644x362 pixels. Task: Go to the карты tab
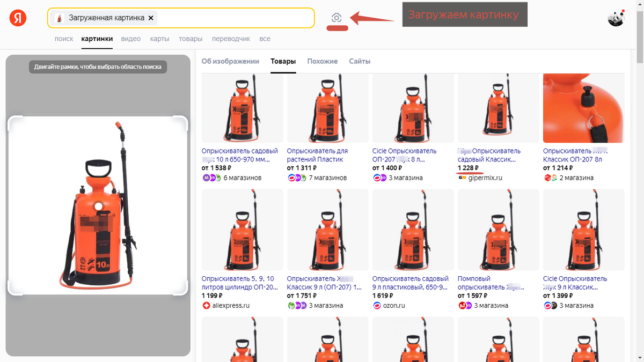tap(160, 39)
